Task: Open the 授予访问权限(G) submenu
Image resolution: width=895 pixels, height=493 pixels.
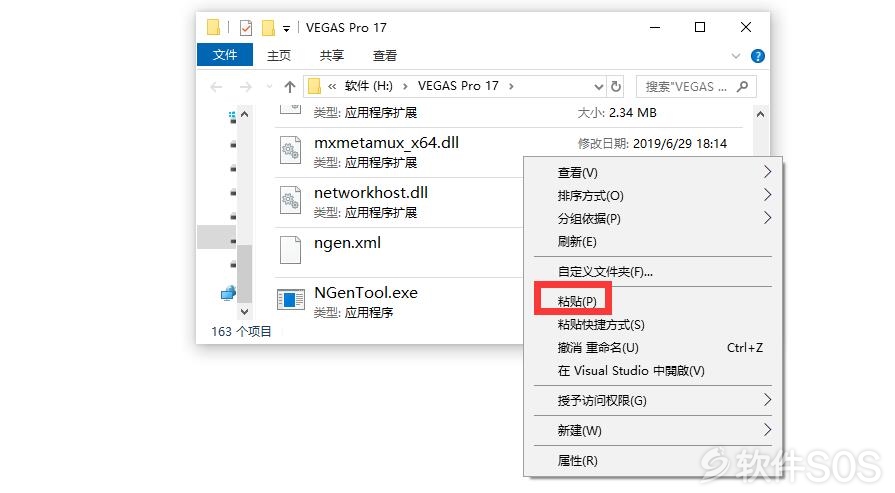Action: coord(653,401)
